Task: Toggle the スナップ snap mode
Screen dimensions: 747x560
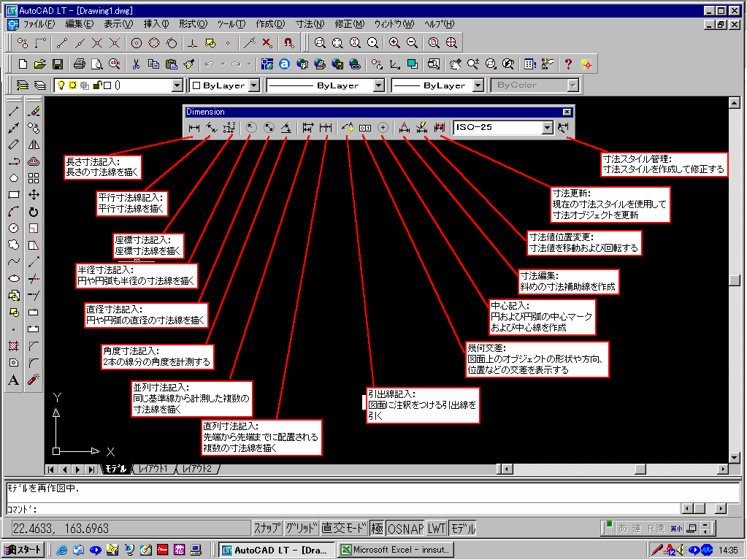Action: click(x=267, y=528)
